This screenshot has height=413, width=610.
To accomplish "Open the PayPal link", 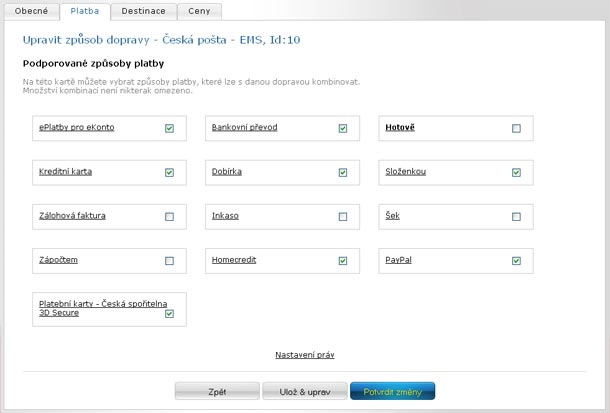I will click(398, 260).
